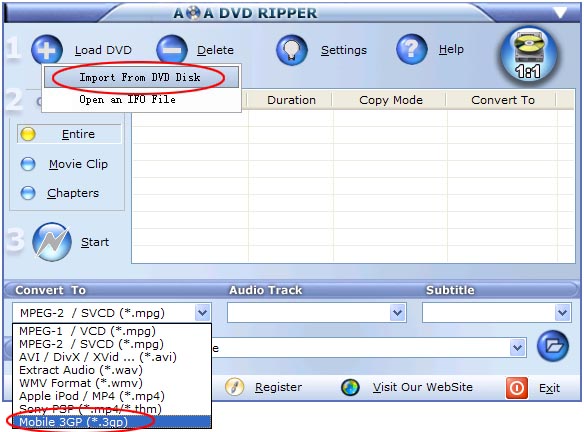
Task: Click the Register key icon
Action: (235, 387)
